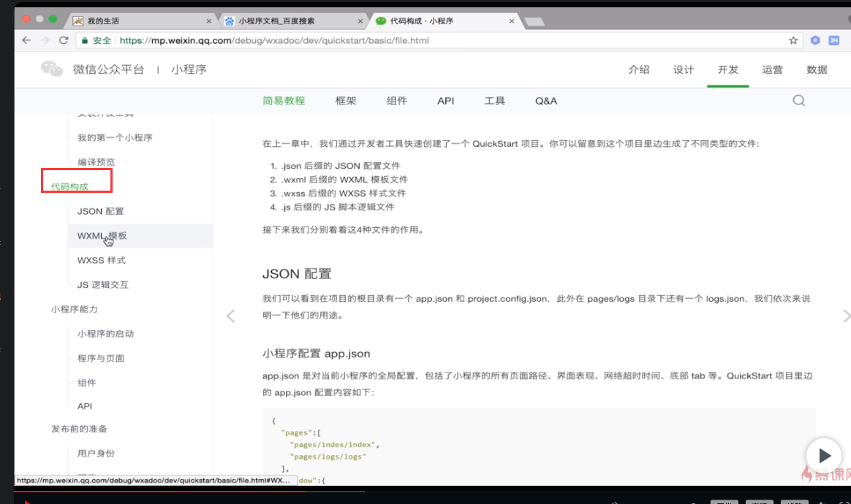Open search via the magnifier icon
The width and height of the screenshot is (851, 504).
pyautogui.click(x=798, y=100)
